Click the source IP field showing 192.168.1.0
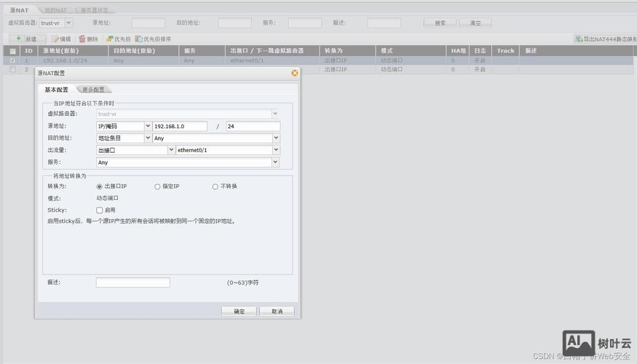The height and width of the screenshot is (364, 637). (180, 127)
